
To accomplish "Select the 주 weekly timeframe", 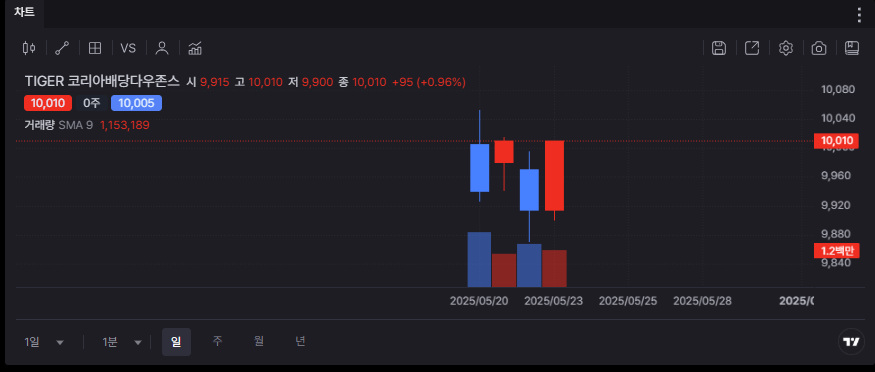I will point(218,342).
